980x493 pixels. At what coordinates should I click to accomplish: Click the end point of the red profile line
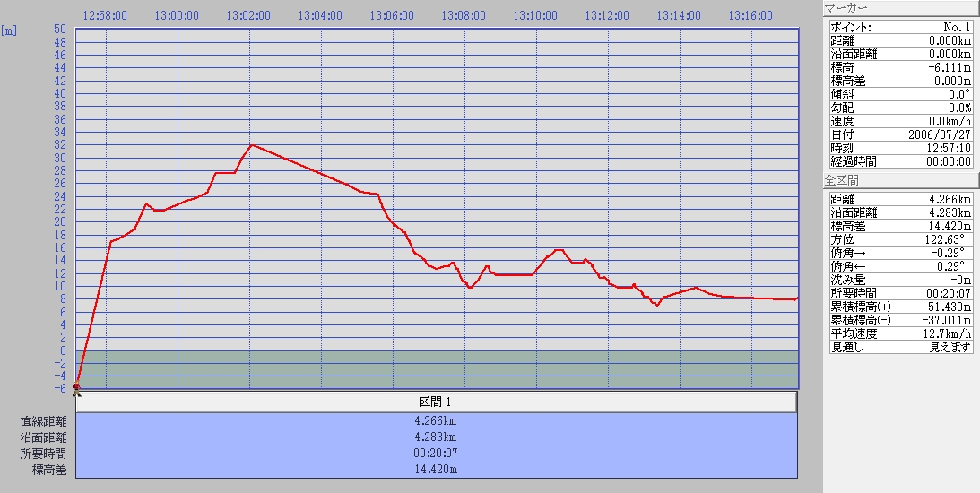pos(796,298)
